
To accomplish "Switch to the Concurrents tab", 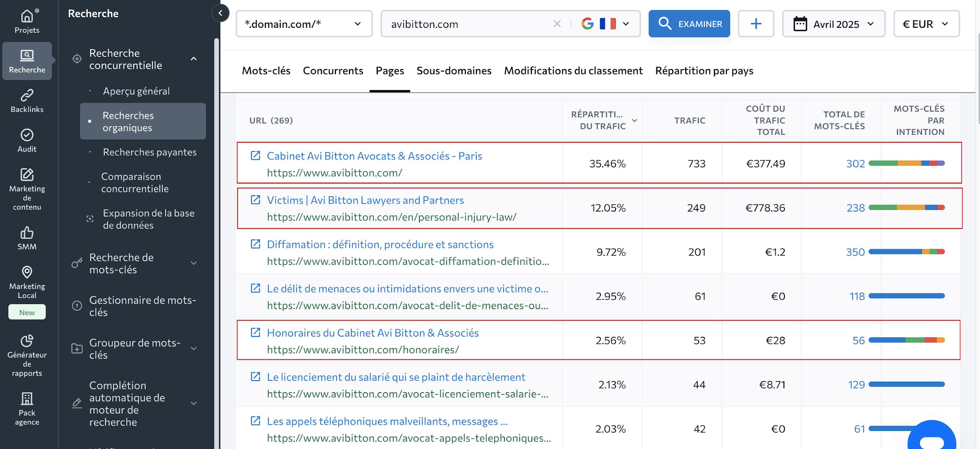I will (333, 71).
